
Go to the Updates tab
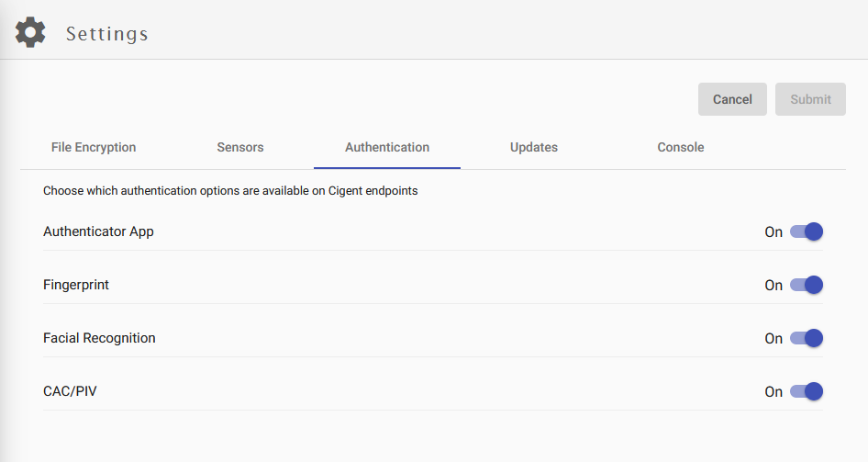pyautogui.click(x=534, y=147)
